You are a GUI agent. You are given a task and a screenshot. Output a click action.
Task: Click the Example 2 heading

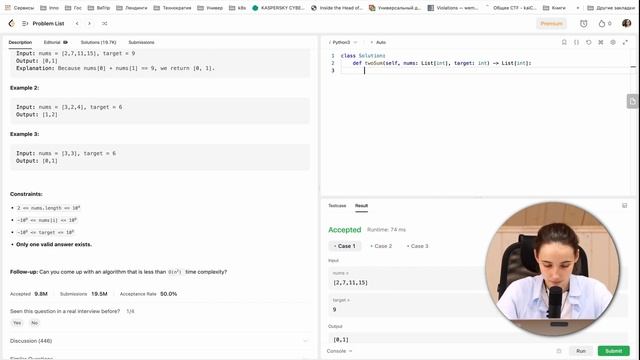24,88
